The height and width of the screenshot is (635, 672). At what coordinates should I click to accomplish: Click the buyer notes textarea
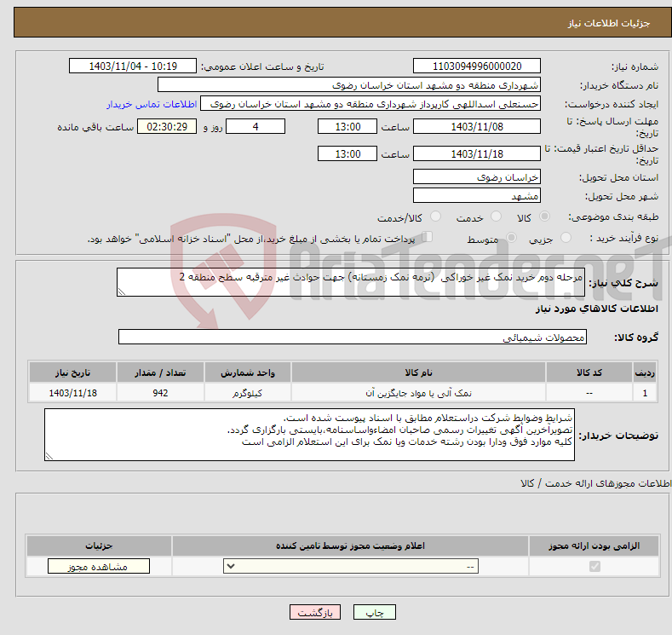click(x=309, y=435)
